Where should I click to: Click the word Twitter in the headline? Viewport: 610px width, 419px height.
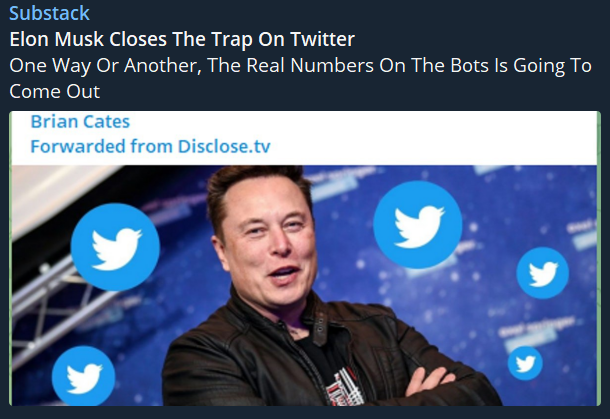click(x=322, y=40)
